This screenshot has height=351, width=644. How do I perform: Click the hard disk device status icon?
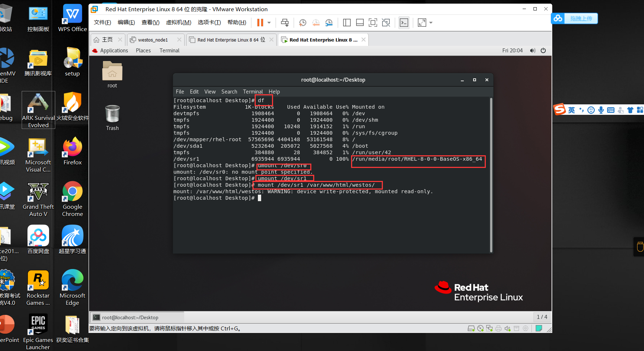point(471,328)
